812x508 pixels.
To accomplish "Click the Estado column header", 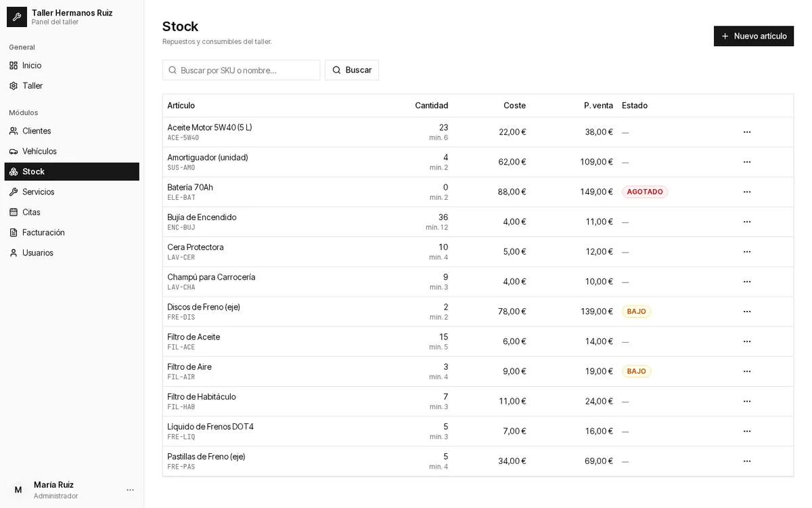I will coord(635,106).
